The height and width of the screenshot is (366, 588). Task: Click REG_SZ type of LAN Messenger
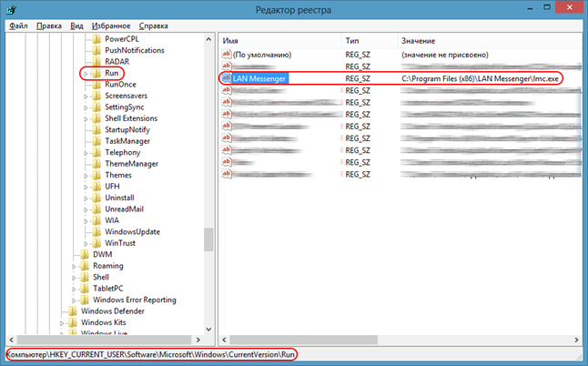pyautogui.click(x=358, y=78)
